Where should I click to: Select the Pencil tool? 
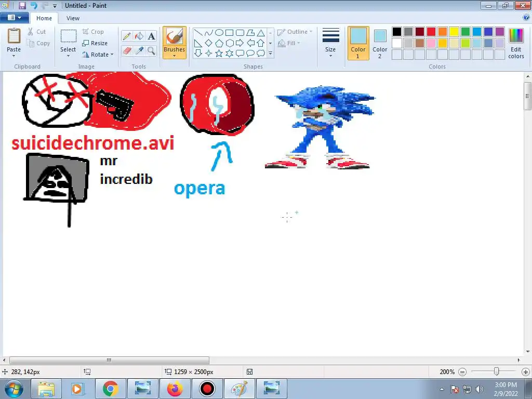point(127,36)
